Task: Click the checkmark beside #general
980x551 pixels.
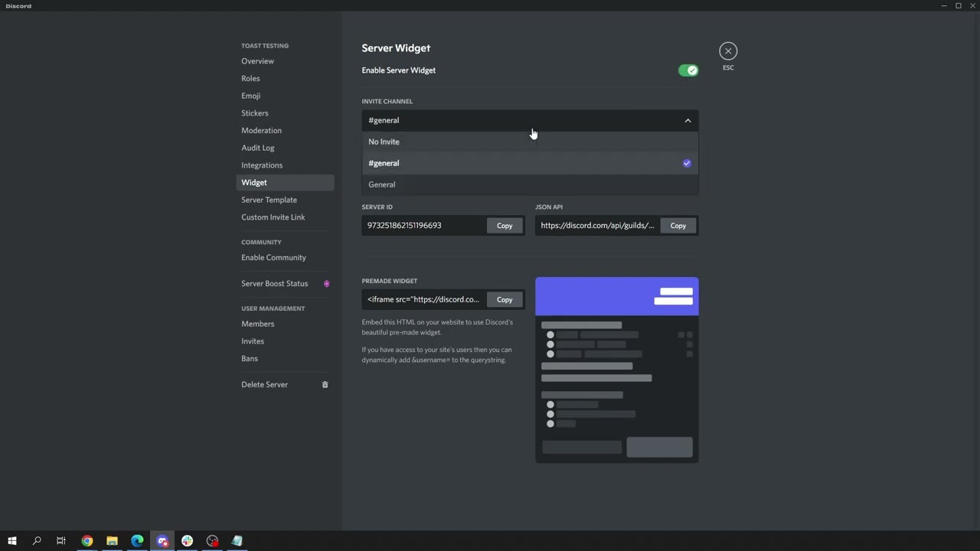Action: pos(687,163)
